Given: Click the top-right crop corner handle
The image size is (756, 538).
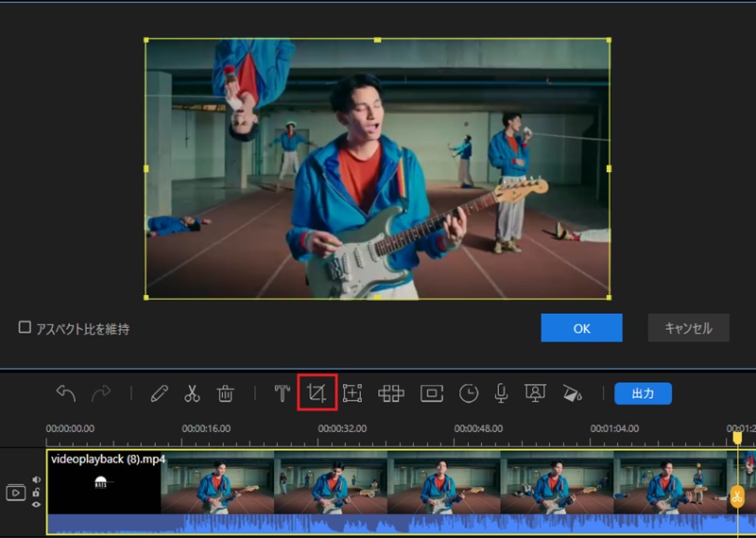Looking at the screenshot, I should tap(609, 40).
